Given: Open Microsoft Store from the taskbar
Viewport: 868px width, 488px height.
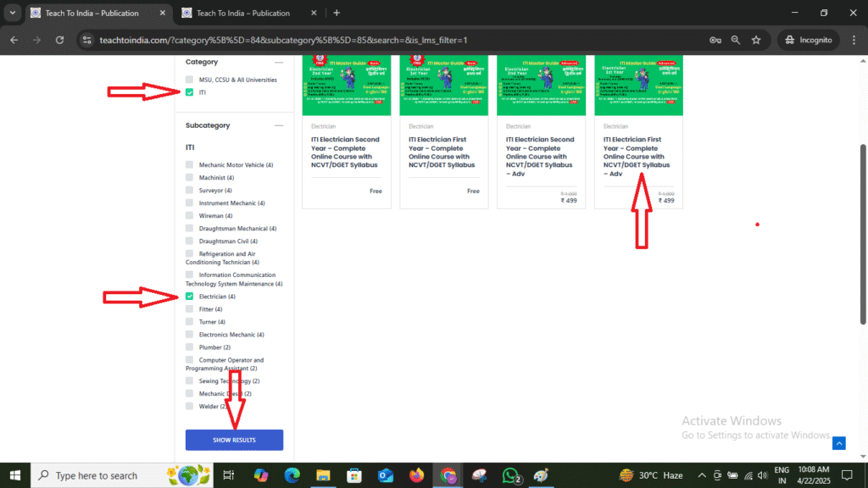Looking at the screenshot, I should [354, 475].
